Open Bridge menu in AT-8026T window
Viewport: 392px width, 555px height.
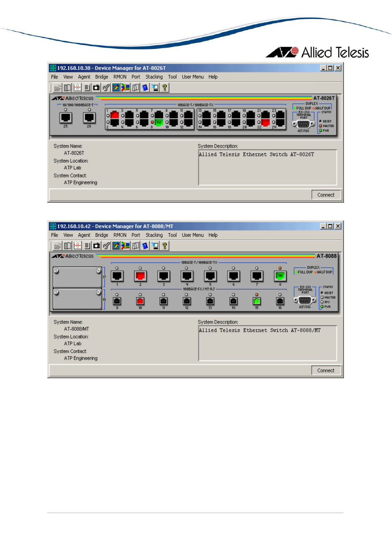[x=102, y=77]
